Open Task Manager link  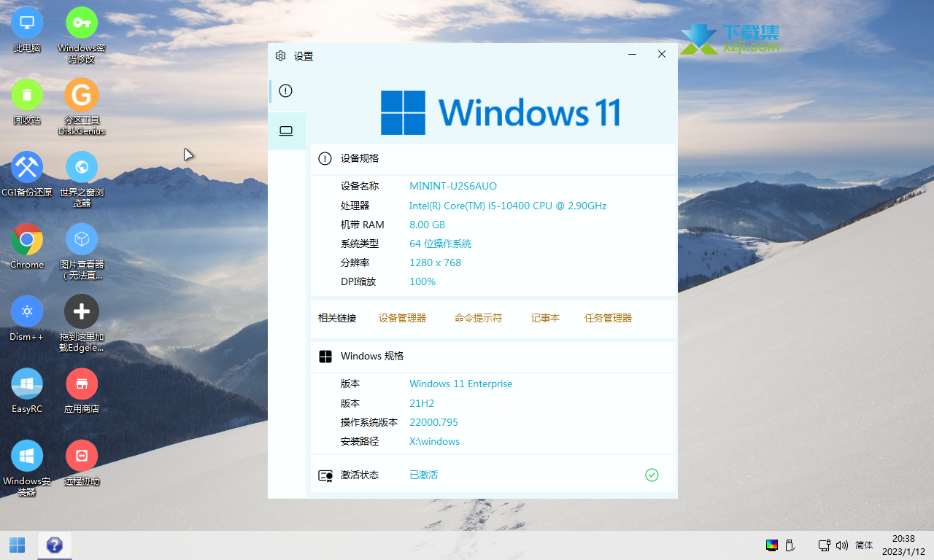pos(608,318)
